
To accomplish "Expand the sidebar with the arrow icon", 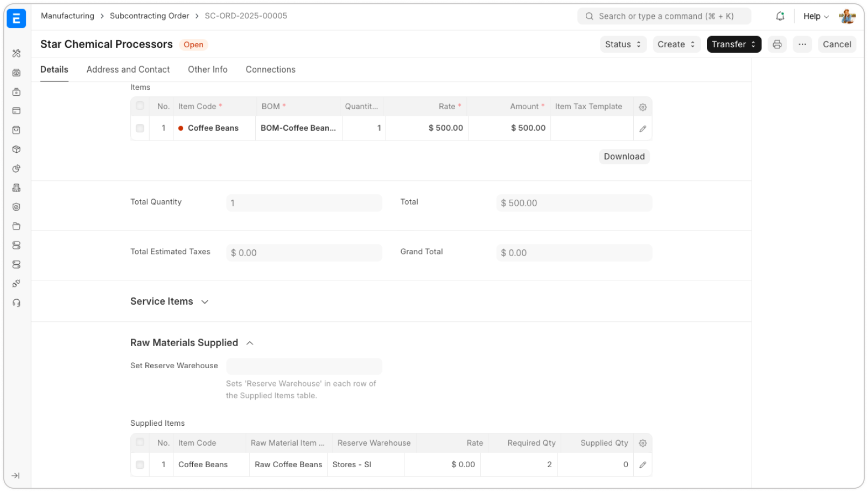I will tap(16, 476).
